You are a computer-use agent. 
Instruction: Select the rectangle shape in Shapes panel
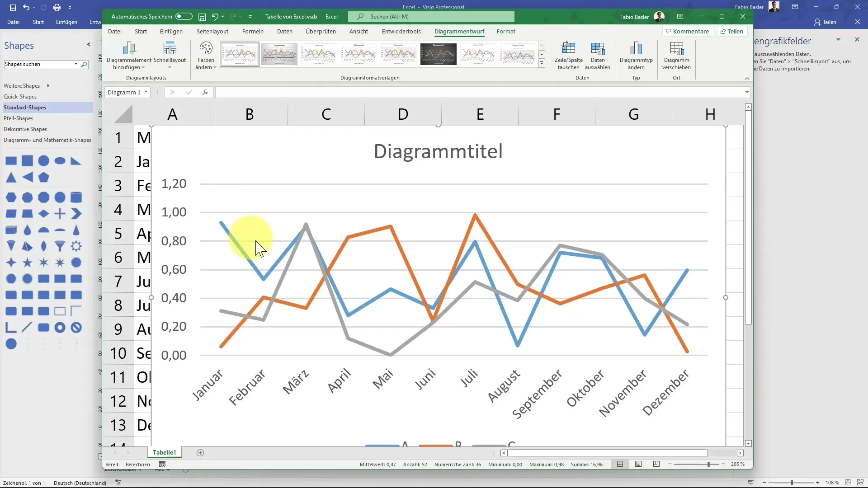11,161
